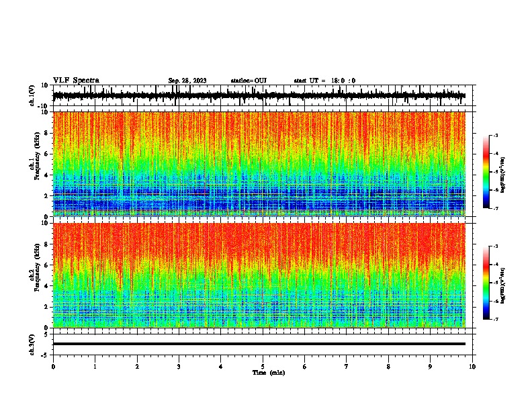Image resolution: width=532 pixels, height=411 pixels.
Task: Click time axis tick label "4" at bottom
Action: pyautogui.click(x=221, y=367)
